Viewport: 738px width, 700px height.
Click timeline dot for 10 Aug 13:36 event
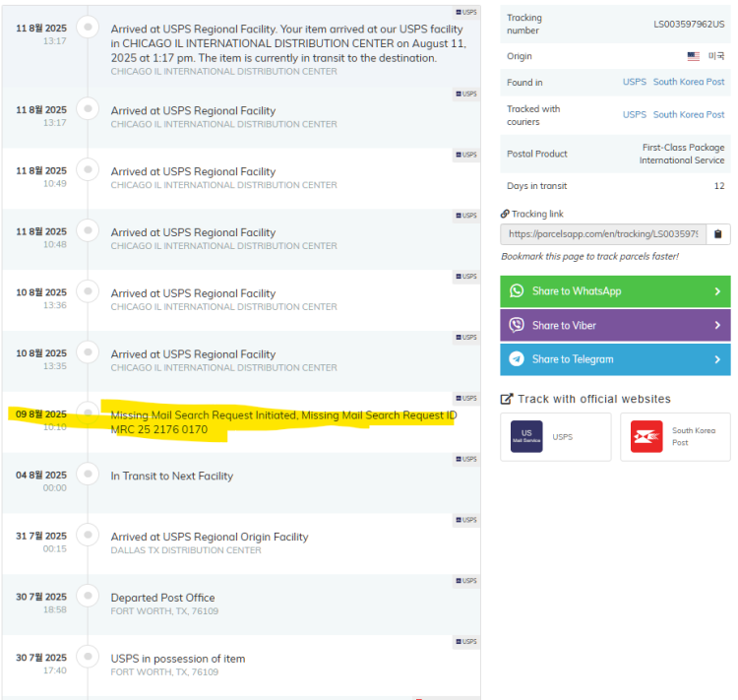pyautogui.click(x=88, y=290)
